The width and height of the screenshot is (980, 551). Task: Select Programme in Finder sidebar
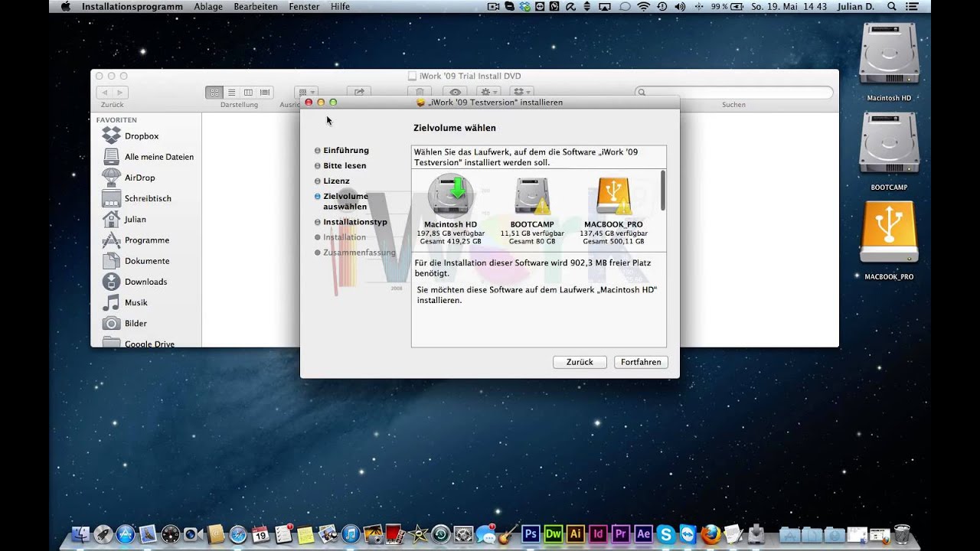(147, 240)
